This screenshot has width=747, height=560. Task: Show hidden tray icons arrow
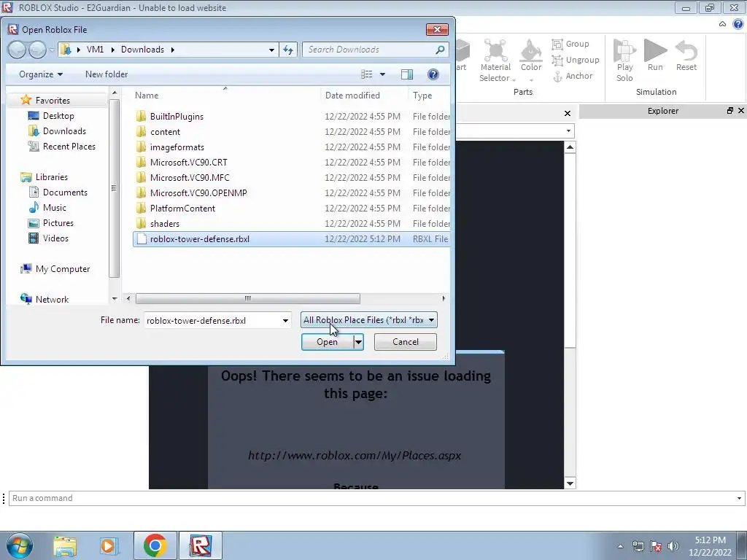pos(620,546)
